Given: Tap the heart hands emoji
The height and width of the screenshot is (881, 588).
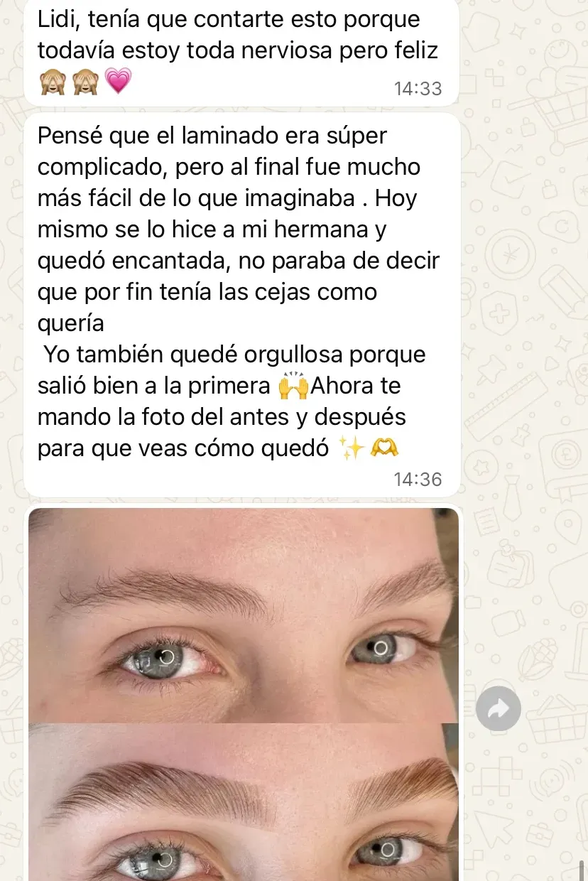Looking at the screenshot, I should click(x=384, y=448).
